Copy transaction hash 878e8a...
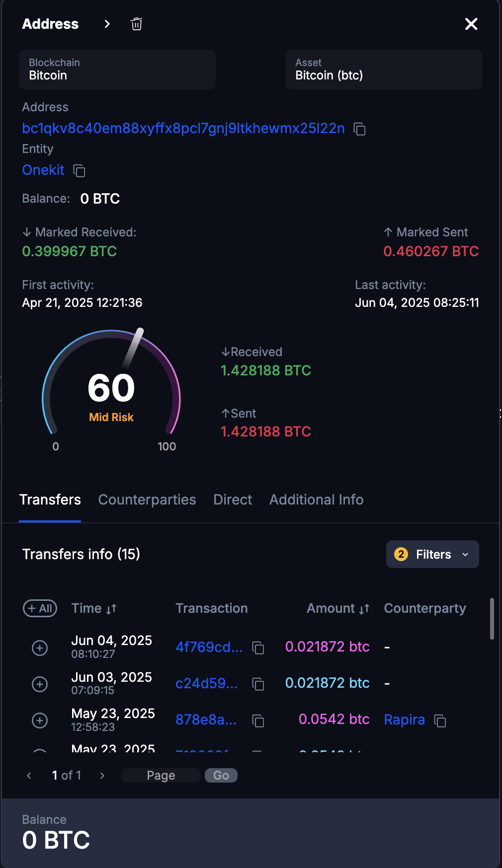The width and height of the screenshot is (502, 868). coord(258,721)
